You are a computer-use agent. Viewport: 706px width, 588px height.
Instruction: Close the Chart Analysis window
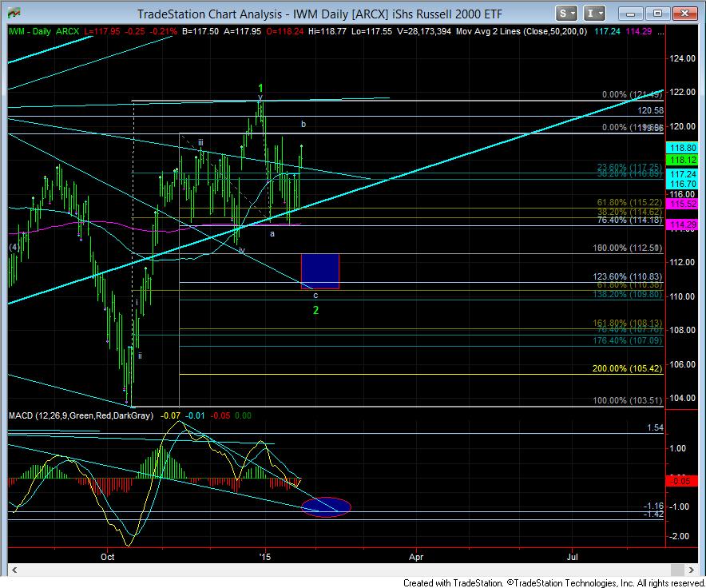(x=685, y=14)
